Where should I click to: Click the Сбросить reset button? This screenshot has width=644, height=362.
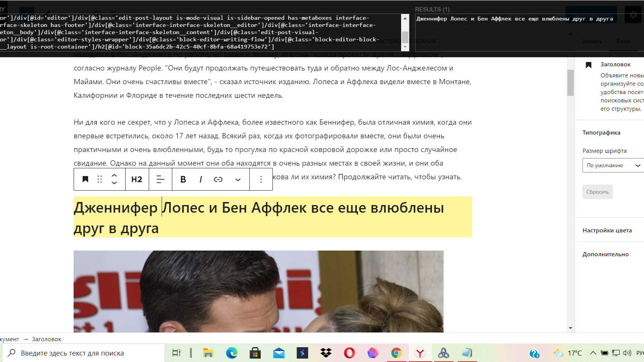pos(598,192)
